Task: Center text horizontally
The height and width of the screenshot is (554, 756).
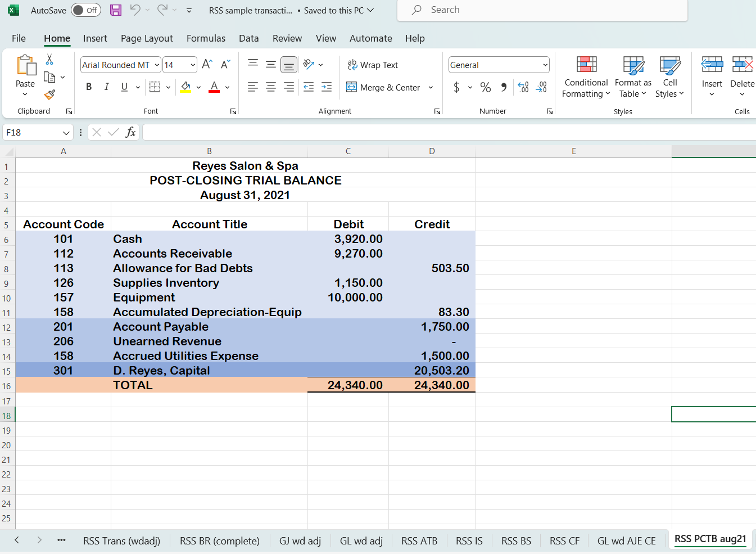Action: click(271, 87)
